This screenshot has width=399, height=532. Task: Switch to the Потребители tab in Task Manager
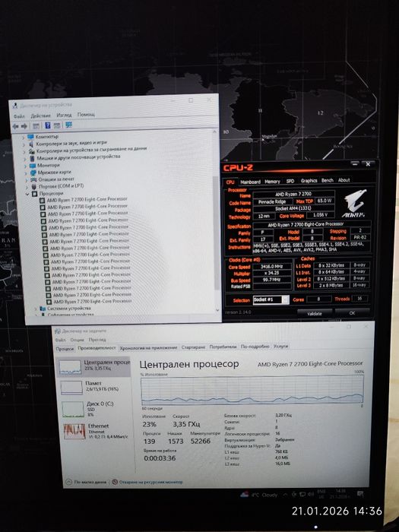point(223,347)
